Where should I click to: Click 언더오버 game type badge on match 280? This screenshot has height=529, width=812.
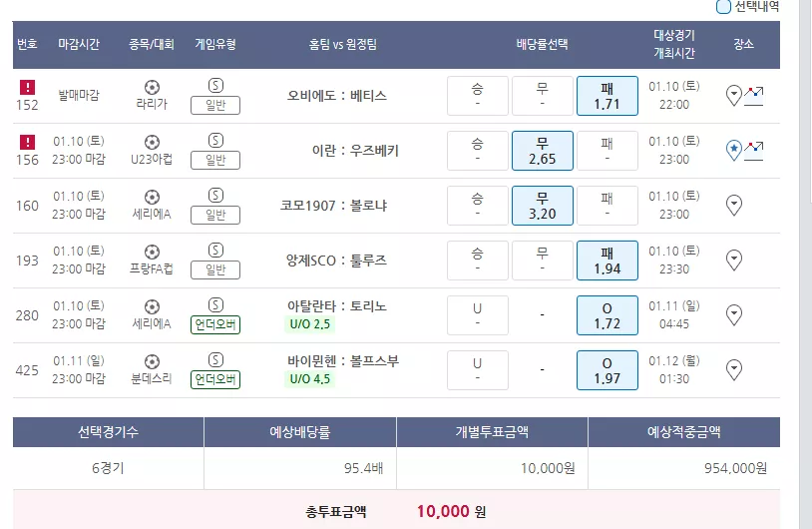coord(215,324)
